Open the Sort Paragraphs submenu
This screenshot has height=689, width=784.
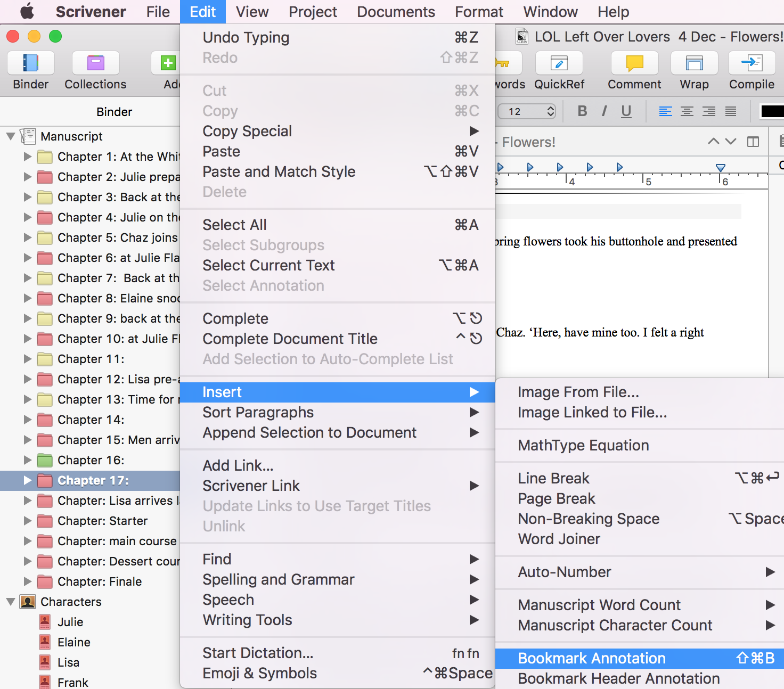click(338, 412)
